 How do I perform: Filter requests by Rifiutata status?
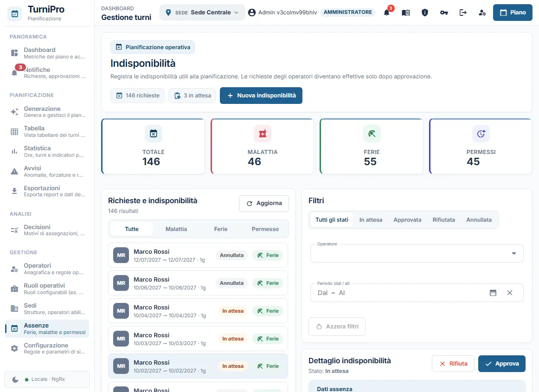[x=444, y=220]
